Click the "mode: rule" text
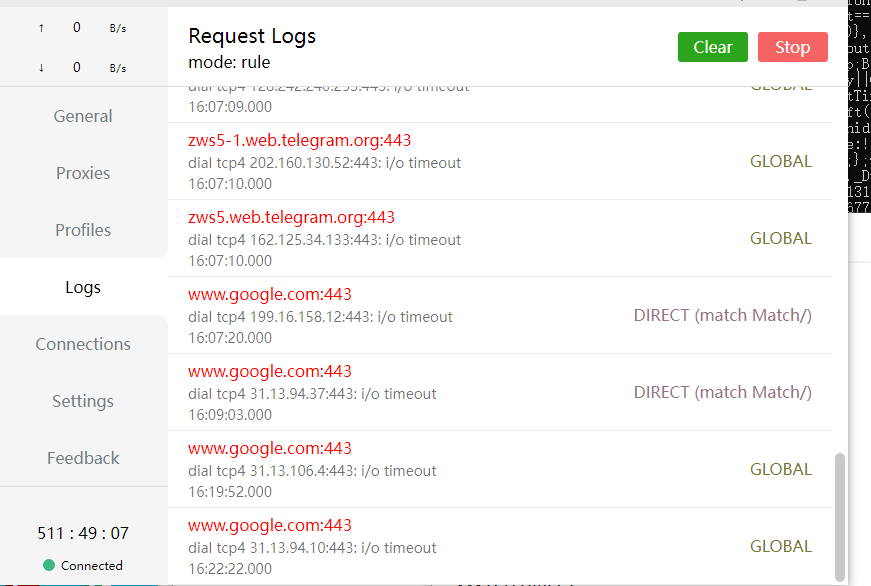Screen dimensions: 871x586 pyautogui.click(x=229, y=62)
